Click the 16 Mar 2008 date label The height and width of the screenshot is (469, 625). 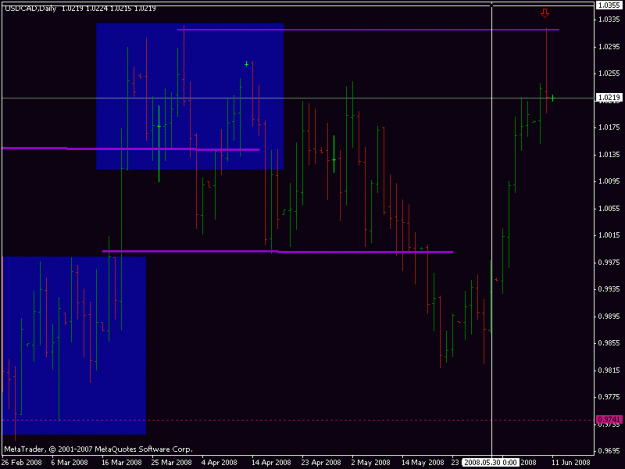pos(122,462)
